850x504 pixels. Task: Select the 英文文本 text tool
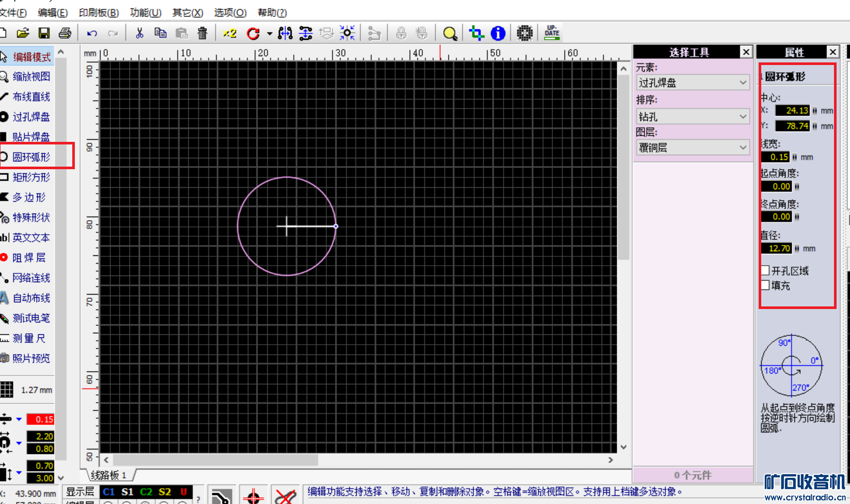(27, 238)
